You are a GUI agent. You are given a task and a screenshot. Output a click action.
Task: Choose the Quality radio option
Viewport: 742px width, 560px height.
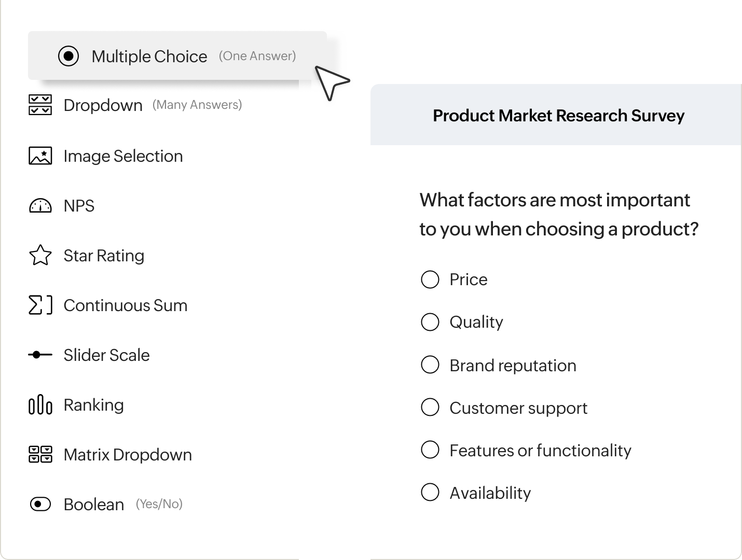click(430, 322)
